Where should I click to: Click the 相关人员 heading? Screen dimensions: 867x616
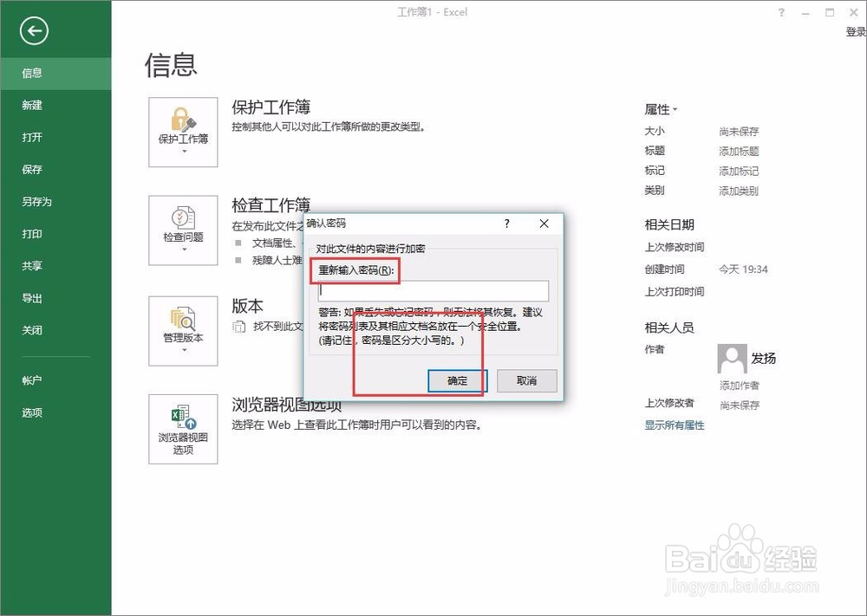coord(669,327)
